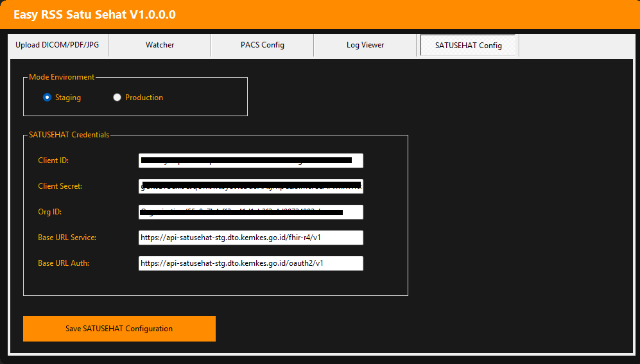
Task: Click the 'Base URL Service:' label
Action: (67, 238)
